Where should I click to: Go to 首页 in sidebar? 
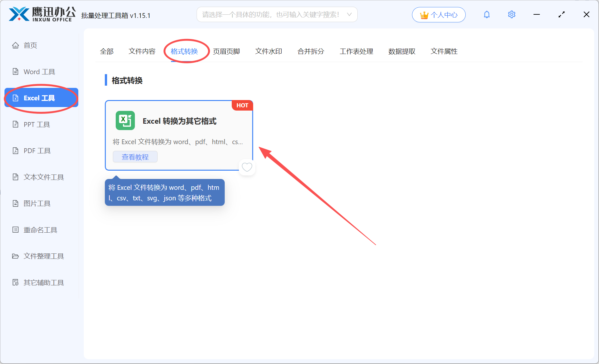(x=42, y=45)
